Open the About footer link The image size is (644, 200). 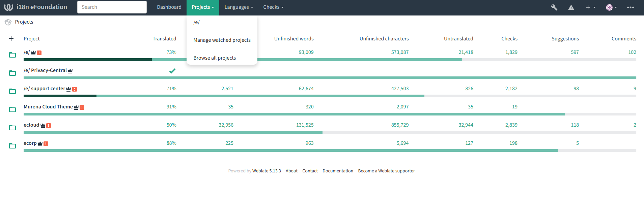tap(291, 171)
